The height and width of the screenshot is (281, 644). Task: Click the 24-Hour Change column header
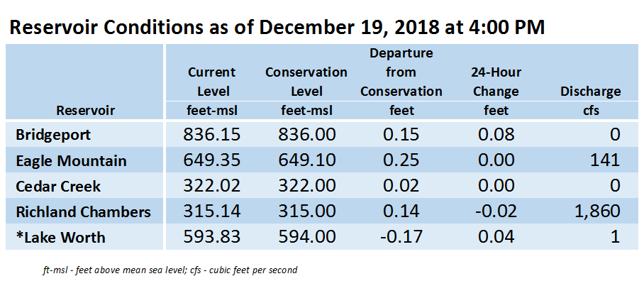tap(496, 82)
